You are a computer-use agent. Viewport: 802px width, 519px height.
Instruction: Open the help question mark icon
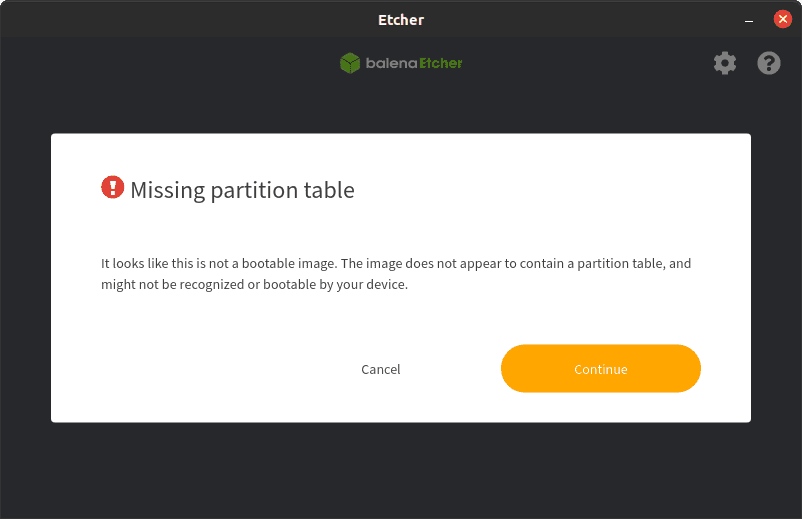click(x=769, y=64)
